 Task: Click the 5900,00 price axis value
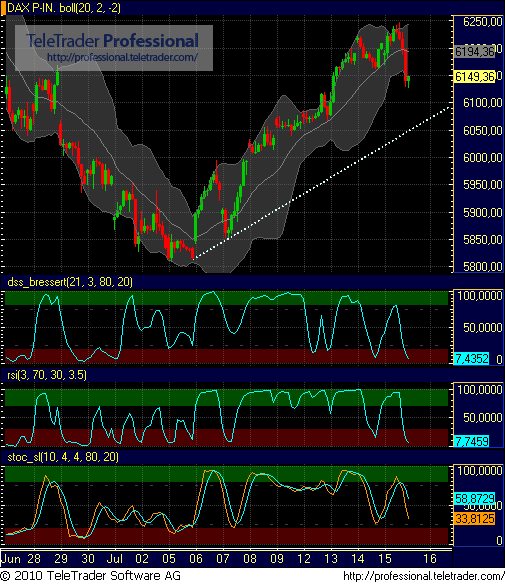pos(483,213)
